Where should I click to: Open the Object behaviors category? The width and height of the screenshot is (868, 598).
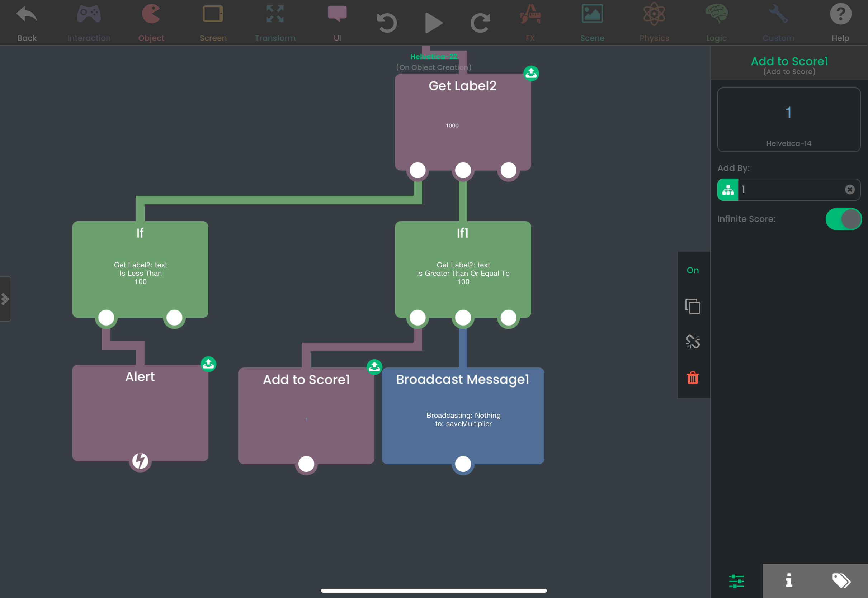click(x=151, y=23)
